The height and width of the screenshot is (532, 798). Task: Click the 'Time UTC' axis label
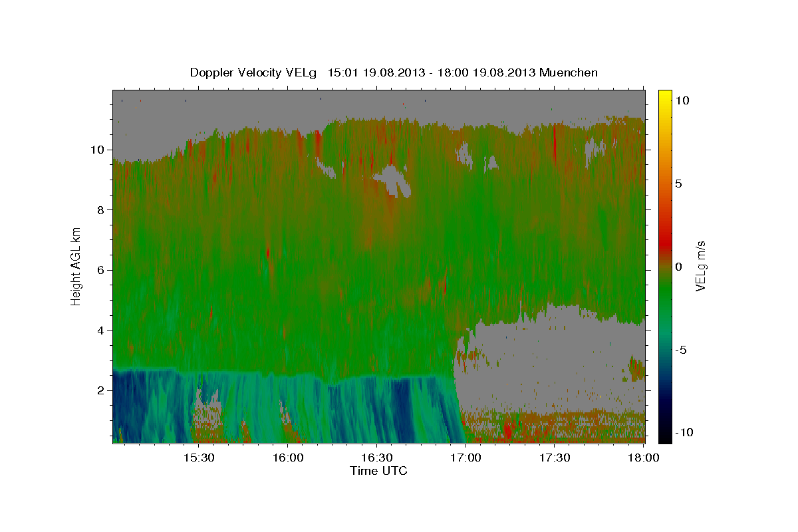(378, 471)
